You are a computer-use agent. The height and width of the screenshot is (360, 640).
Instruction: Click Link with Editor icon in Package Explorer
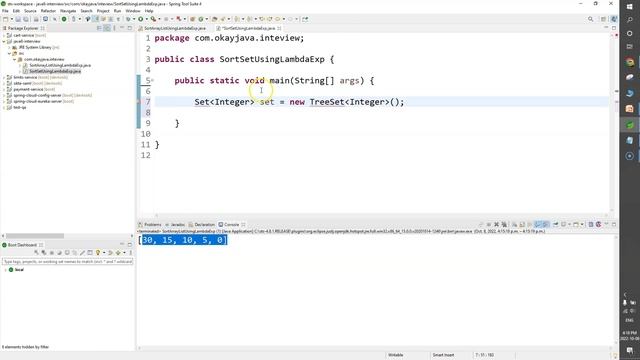click(107, 28)
